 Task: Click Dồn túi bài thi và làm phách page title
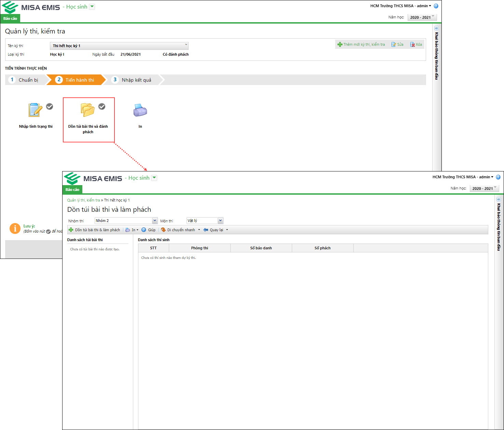(x=109, y=209)
